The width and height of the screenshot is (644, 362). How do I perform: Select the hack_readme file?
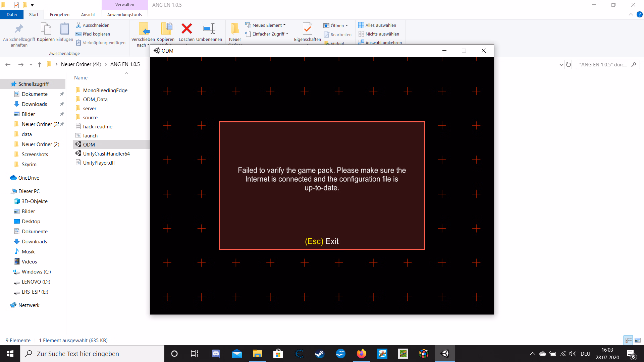coord(98,126)
